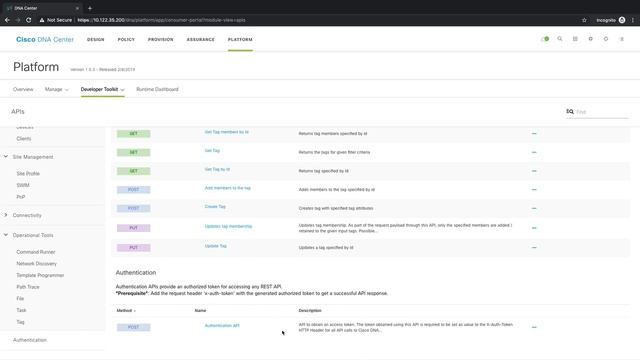The image size is (640, 360).
Task: Bookmark page with star icon
Action: click(584, 20)
